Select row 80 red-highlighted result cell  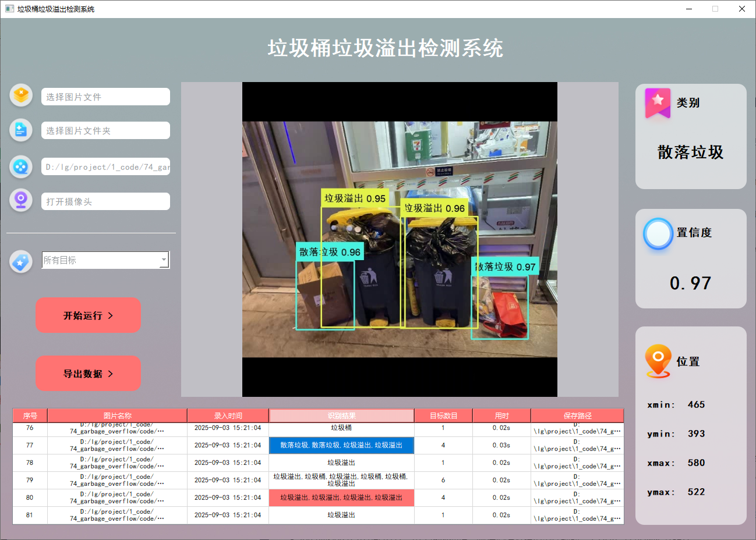pyautogui.click(x=341, y=498)
